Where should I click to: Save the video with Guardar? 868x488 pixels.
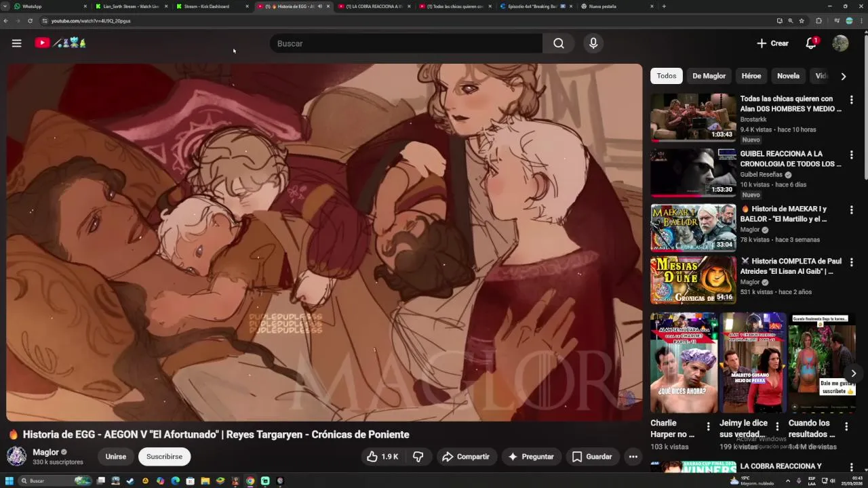[x=592, y=457]
